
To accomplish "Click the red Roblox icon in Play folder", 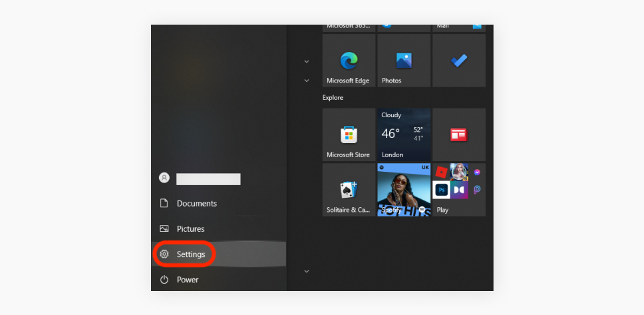I will 442,172.
